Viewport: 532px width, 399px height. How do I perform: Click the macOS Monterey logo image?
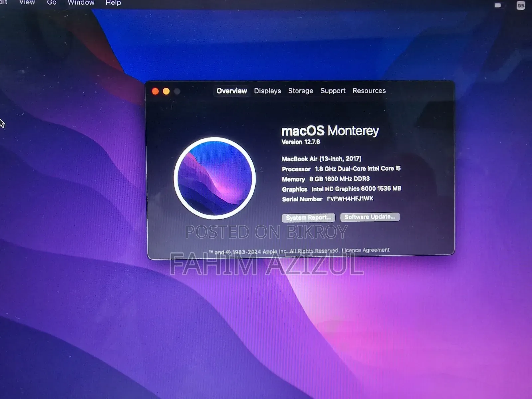215,178
